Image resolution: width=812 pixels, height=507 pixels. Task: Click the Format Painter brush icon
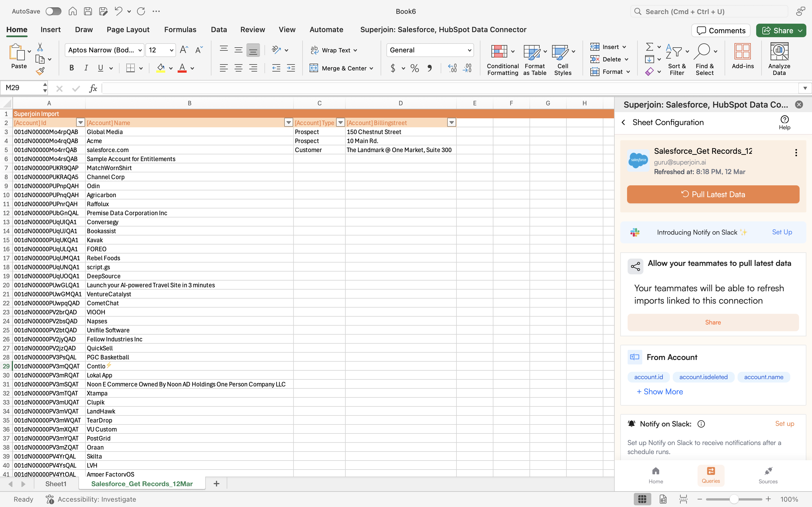40,71
